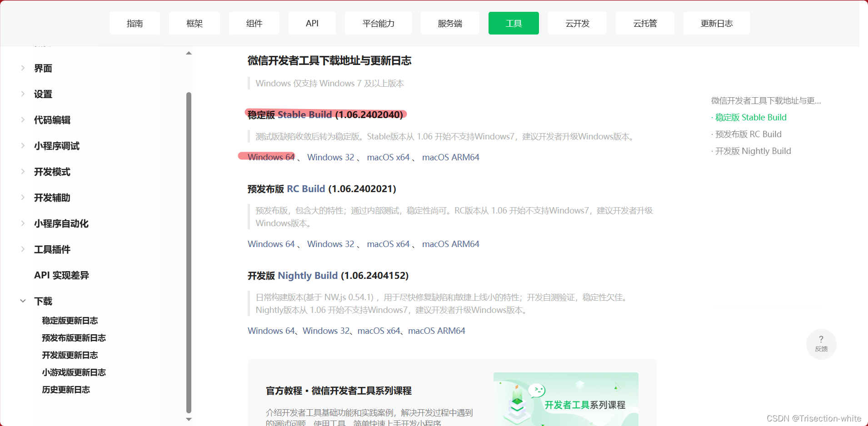Open the 官方教程 微信开发者工具系列课程 card title
The height and width of the screenshot is (426, 868).
(x=339, y=391)
